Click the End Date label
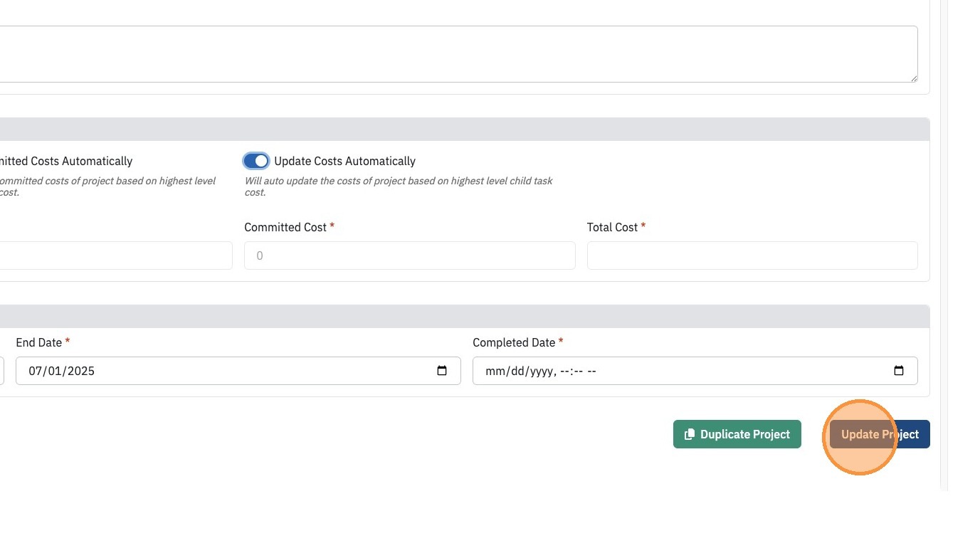 point(39,342)
